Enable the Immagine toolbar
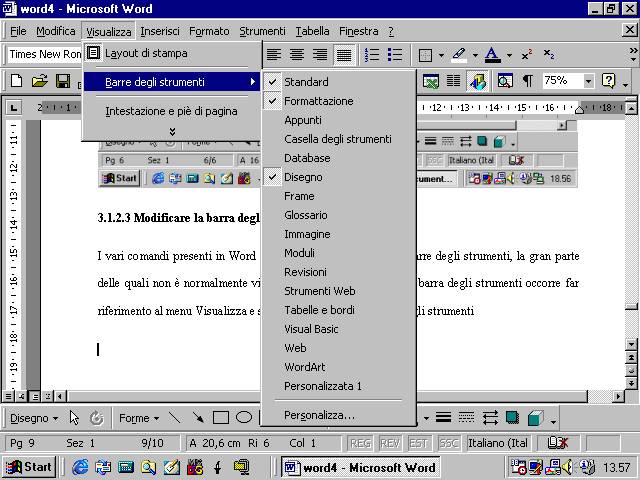This screenshot has height=480, width=640. coord(338,234)
